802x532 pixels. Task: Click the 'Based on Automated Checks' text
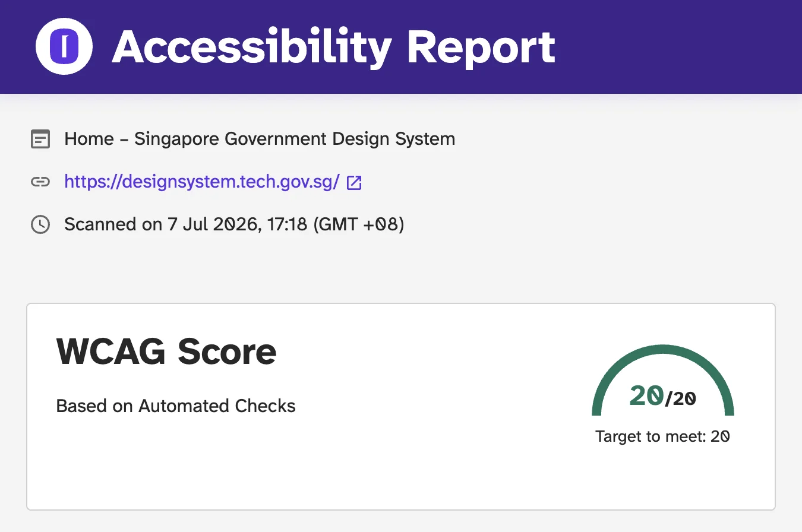pyautogui.click(x=176, y=406)
